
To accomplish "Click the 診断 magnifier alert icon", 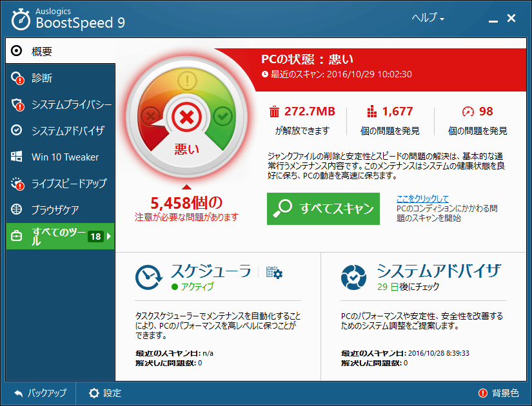I will [17, 78].
